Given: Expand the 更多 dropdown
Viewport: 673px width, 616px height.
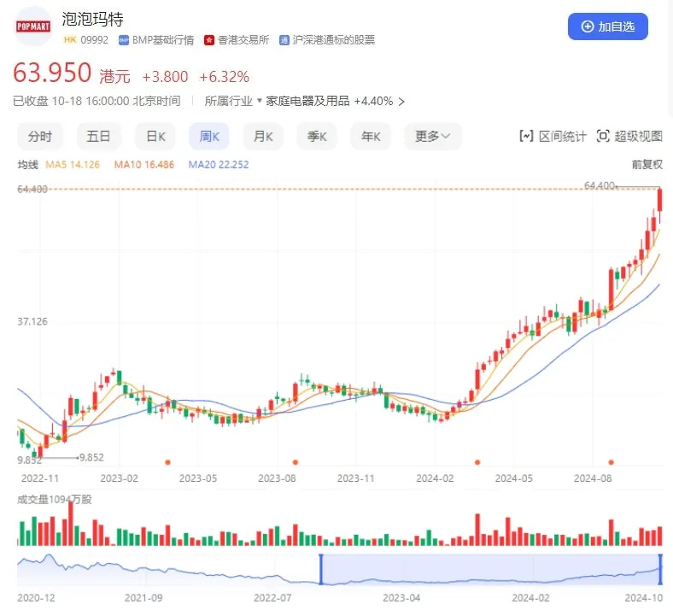Looking at the screenshot, I should (x=433, y=137).
